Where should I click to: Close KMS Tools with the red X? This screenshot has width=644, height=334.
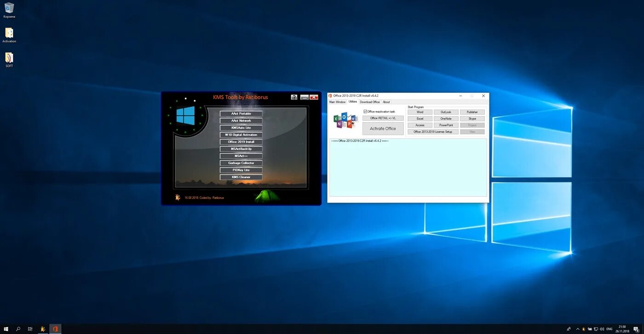click(x=314, y=97)
